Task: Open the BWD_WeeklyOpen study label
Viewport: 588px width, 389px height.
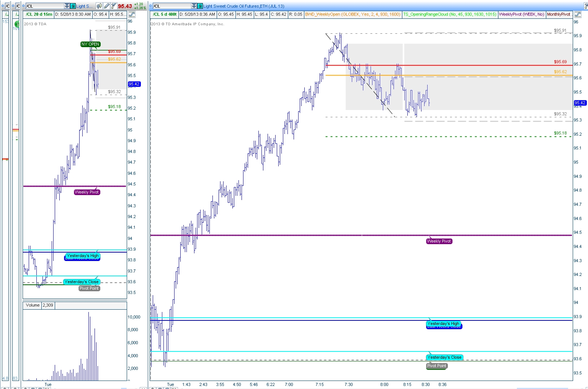Action: click(353, 15)
